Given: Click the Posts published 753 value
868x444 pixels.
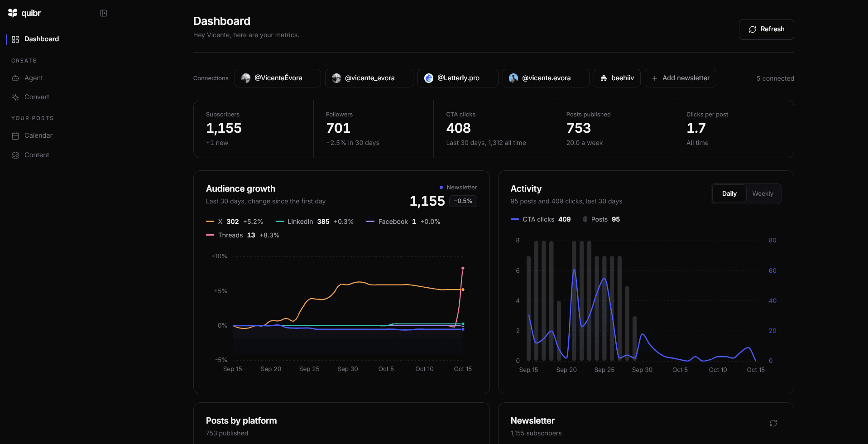Looking at the screenshot, I should pyautogui.click(x=579, y=128).
